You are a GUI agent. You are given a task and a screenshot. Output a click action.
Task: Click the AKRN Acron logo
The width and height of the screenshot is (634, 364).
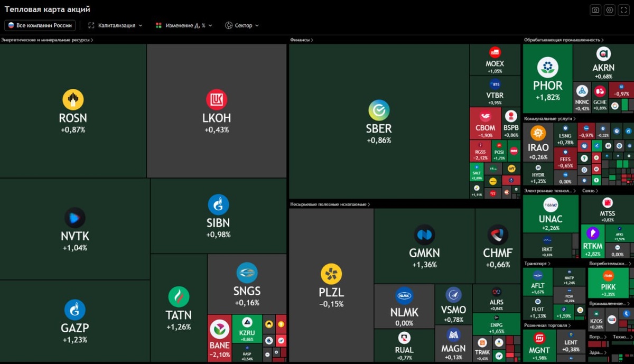pos(603,54)
